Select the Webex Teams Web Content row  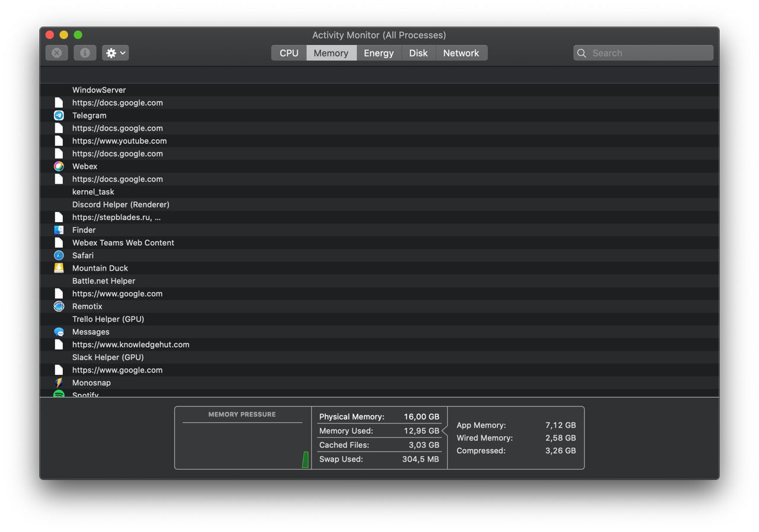pos(379,243)
